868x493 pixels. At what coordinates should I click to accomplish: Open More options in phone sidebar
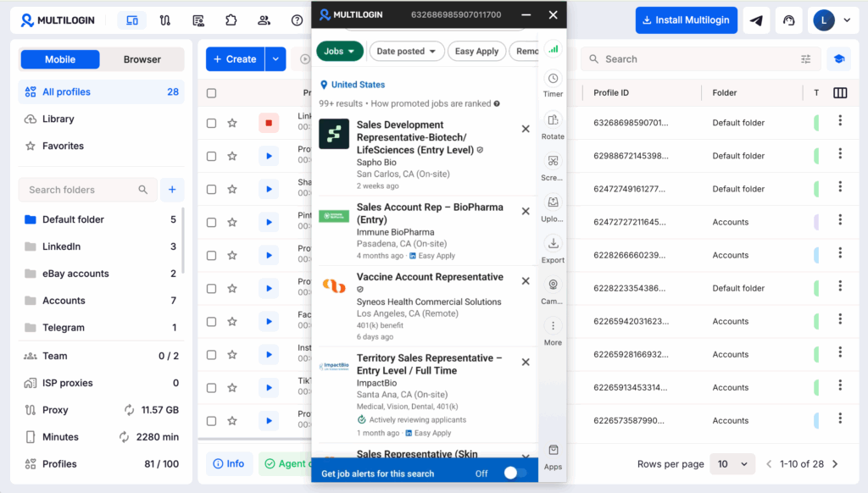pyautogui.click(x=553, y=333)
